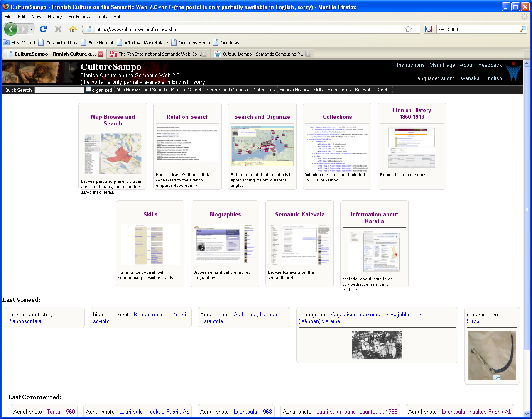Switch language to suomi
The height and width of the screenshot is (419, 532).
[448, 78]
